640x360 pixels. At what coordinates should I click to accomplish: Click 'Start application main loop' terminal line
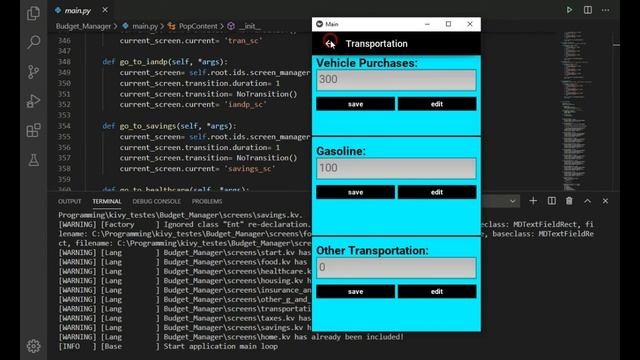220,346
